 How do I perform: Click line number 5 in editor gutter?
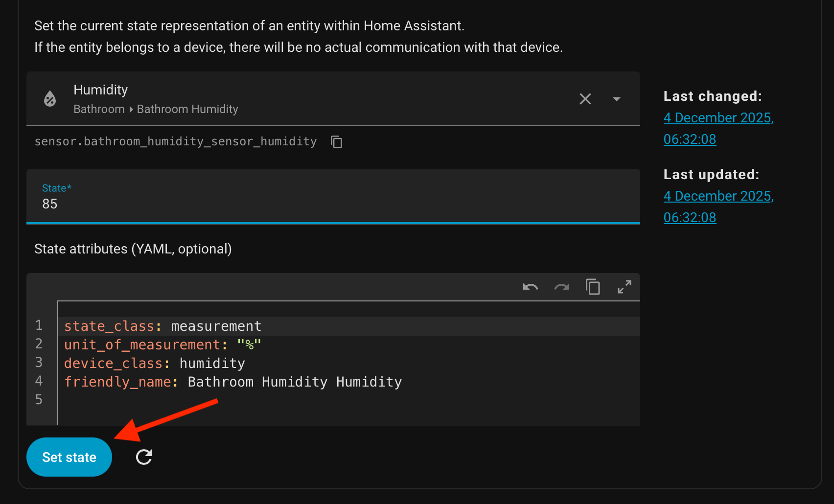(x=39, y=400)
